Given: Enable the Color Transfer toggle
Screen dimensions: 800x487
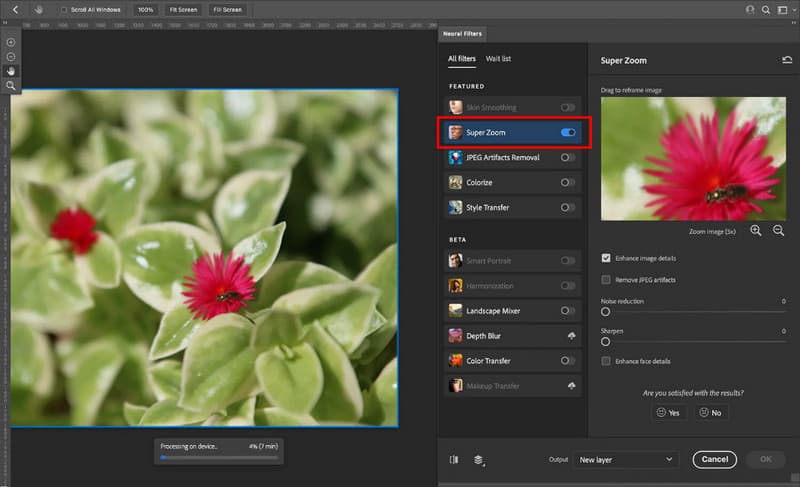Looking at the screenshot, I should [x=568, y=361].
